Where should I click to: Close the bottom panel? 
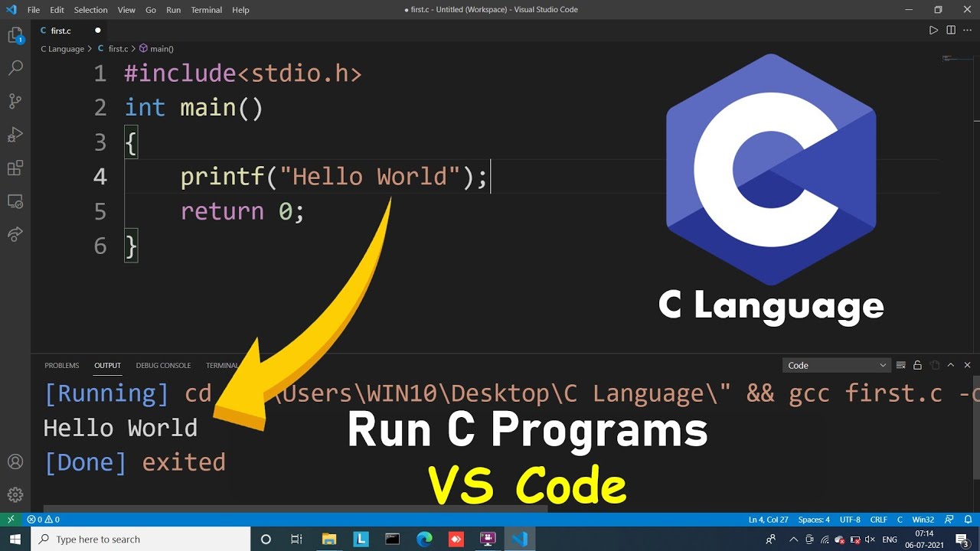click(x=968, y=365)
